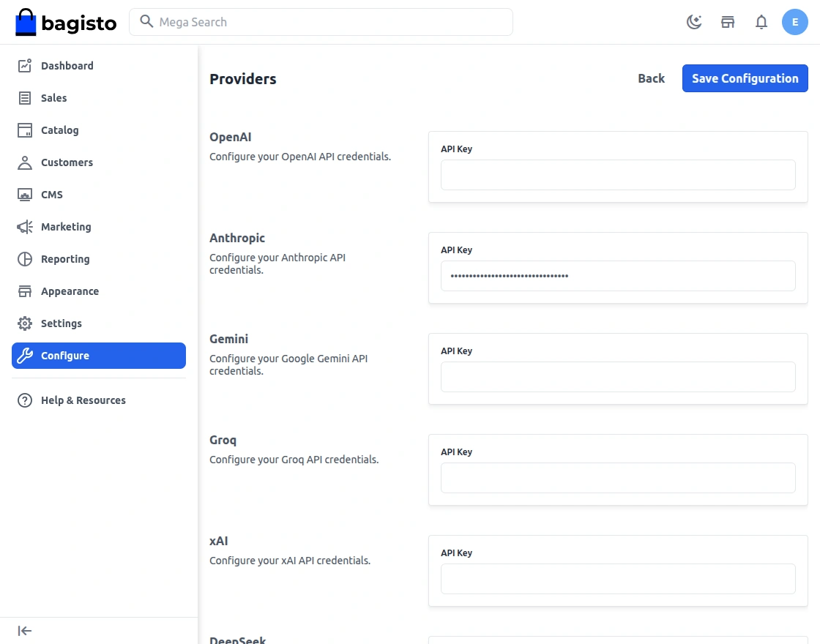Click the Mega Search magnifier icon
Viewport: 820px width, 644px height.
(x=146, y=21)
